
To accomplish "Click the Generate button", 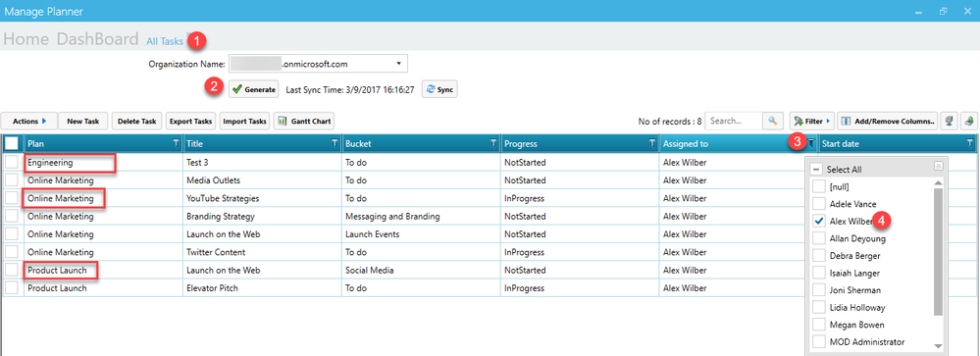I will tap(254, 90).
